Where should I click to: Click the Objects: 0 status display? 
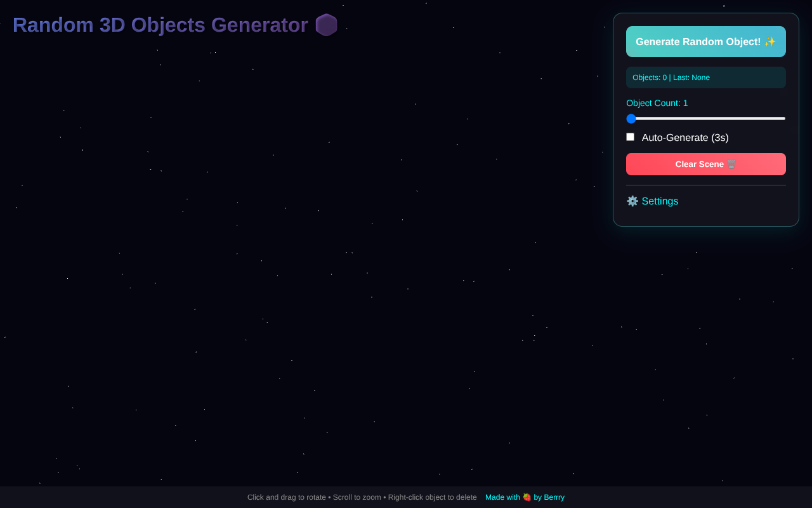(x=706, y=77)
